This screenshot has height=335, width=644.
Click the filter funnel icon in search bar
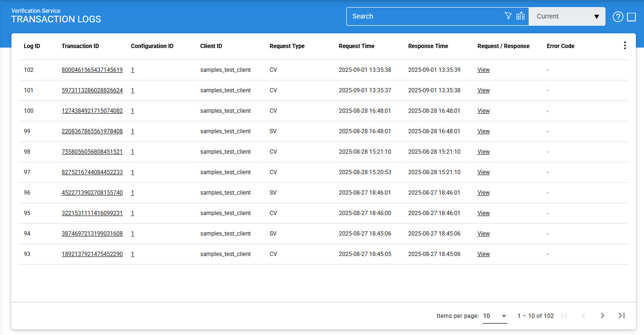coord(508,16)
